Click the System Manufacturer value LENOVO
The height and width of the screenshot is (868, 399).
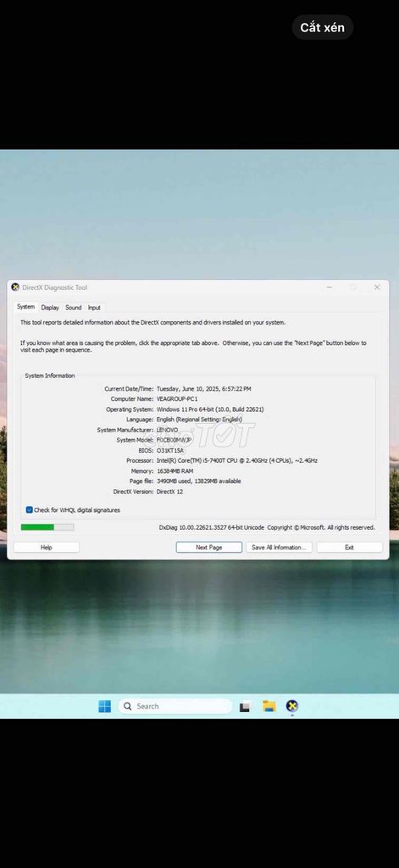(x=167, y=430)
